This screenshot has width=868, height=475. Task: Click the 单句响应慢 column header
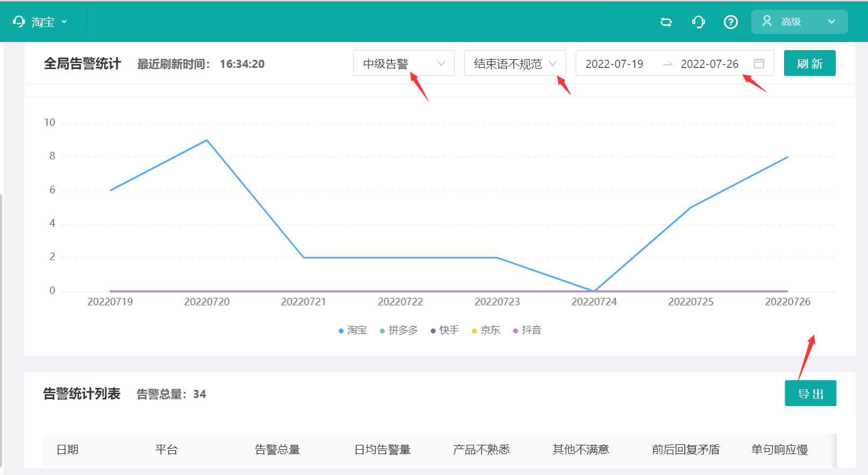point(779,449)
